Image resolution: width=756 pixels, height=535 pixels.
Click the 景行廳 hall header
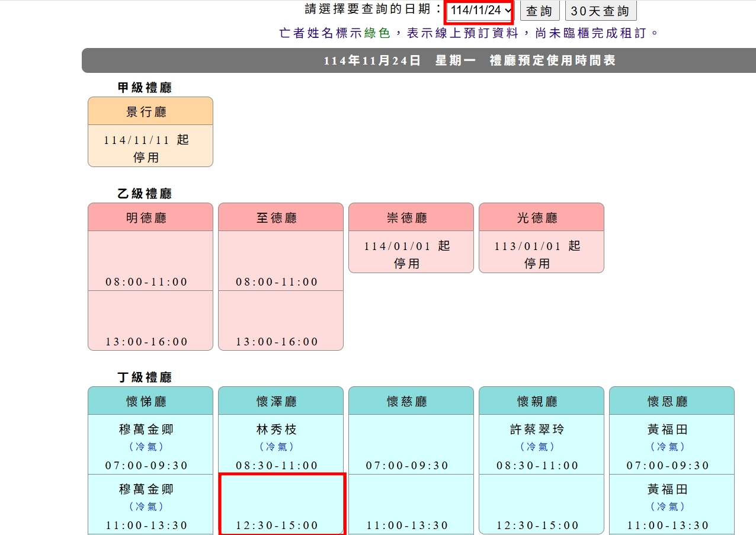[150, 111]
